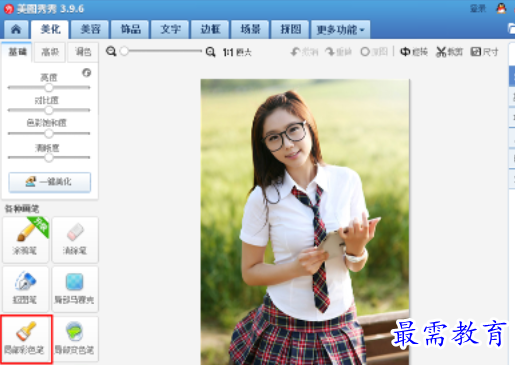Click the 重做 redo button
Viewport: 515px width, 365px height.
coord(338,52)
